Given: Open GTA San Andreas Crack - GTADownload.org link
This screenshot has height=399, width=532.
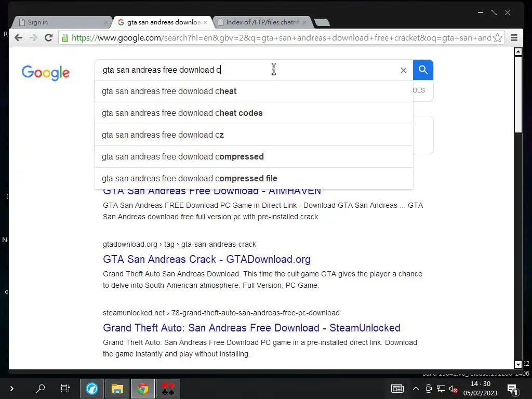Looking at the screenshot, I should (207, 259).
